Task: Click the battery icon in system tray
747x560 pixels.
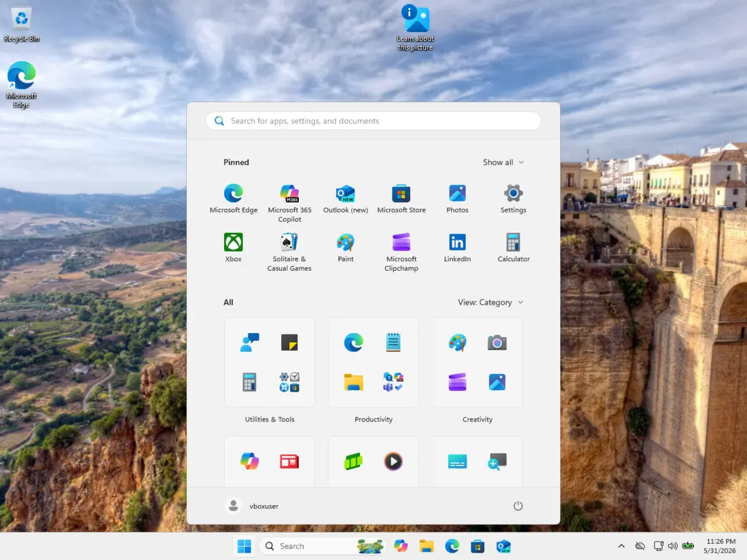Action: point(688,546)
